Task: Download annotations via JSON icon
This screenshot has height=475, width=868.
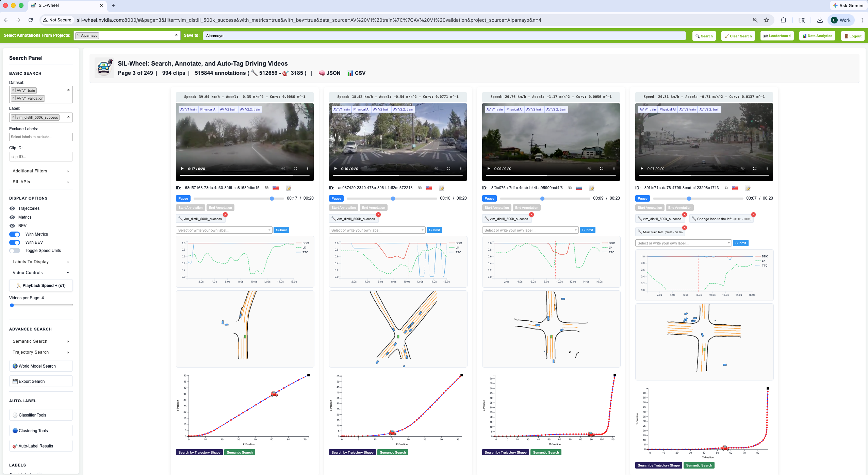Action: (329, 73)
